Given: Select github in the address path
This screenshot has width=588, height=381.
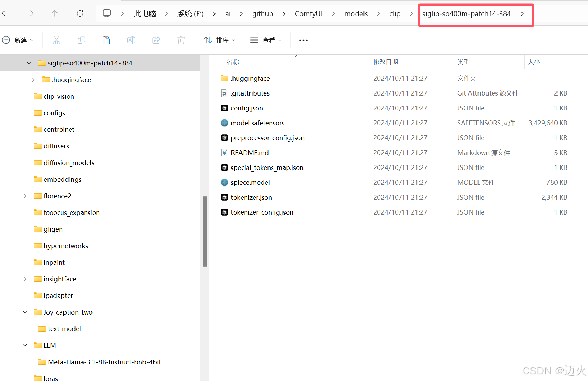Looking at the screenshot, I should (x=263, y=13).
